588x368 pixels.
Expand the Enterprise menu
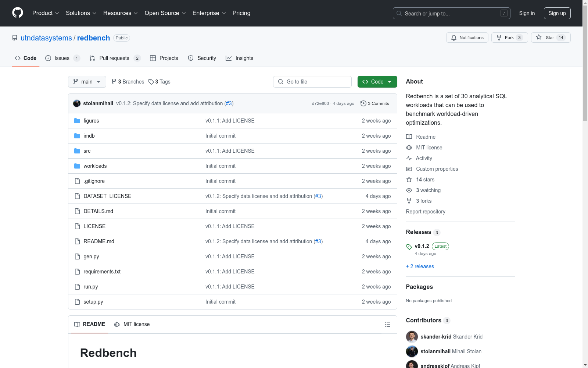(209, 13)
